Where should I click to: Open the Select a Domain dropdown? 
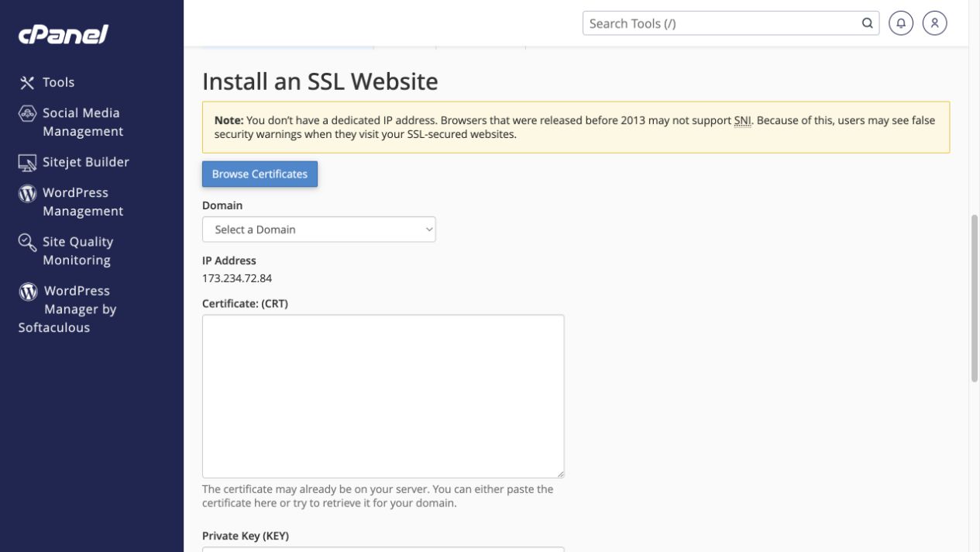click(318, 229)
